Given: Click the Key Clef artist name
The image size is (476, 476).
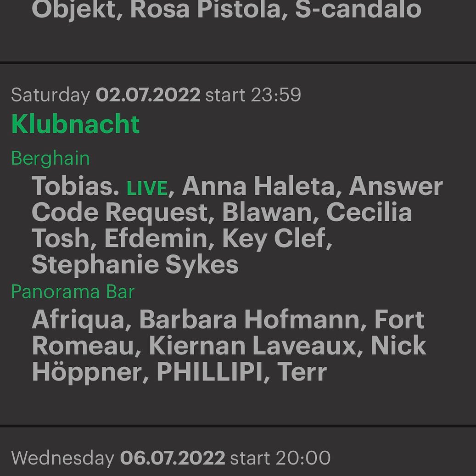Looking at the screenshot, I should tap(274, 238).
